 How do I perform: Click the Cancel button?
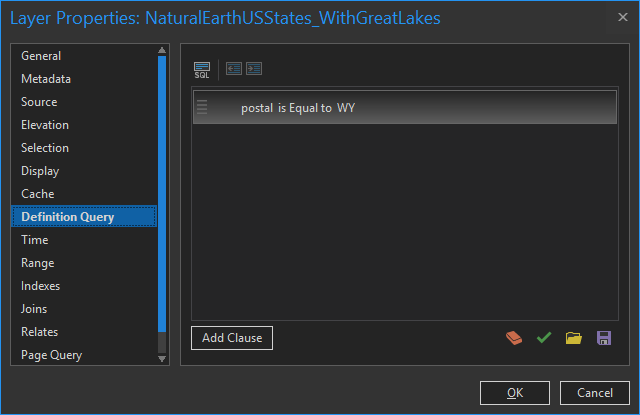(595, 393)
